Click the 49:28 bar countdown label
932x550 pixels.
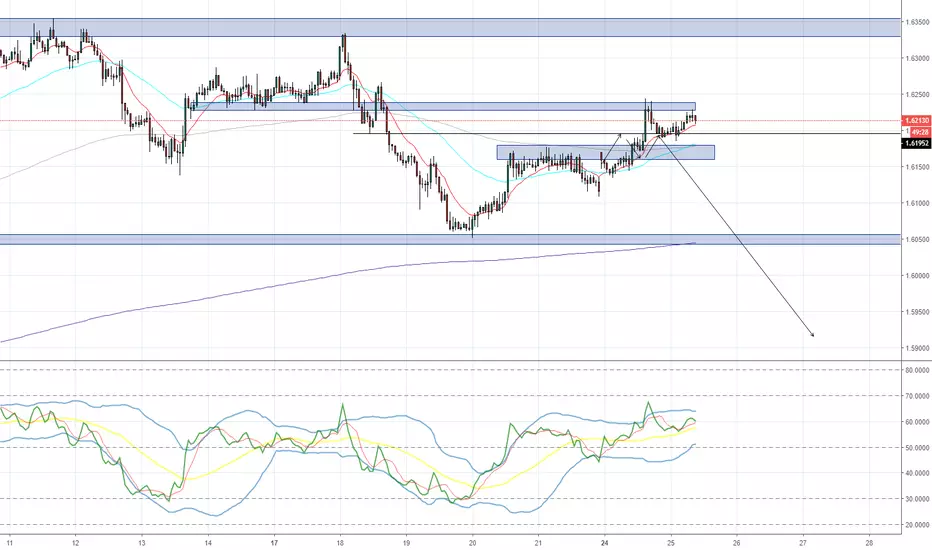click(x=918, y=131)
